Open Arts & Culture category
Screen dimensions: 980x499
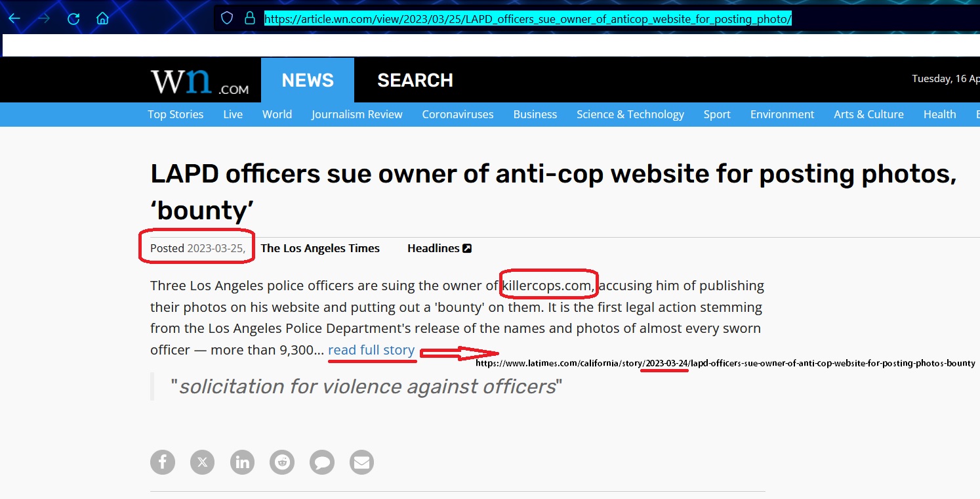[868, 114]
